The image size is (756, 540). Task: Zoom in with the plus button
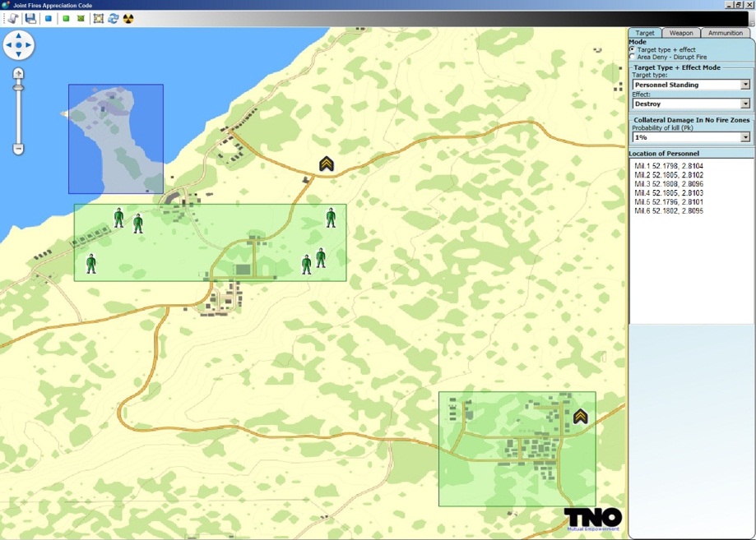click(x=18, y=74)
